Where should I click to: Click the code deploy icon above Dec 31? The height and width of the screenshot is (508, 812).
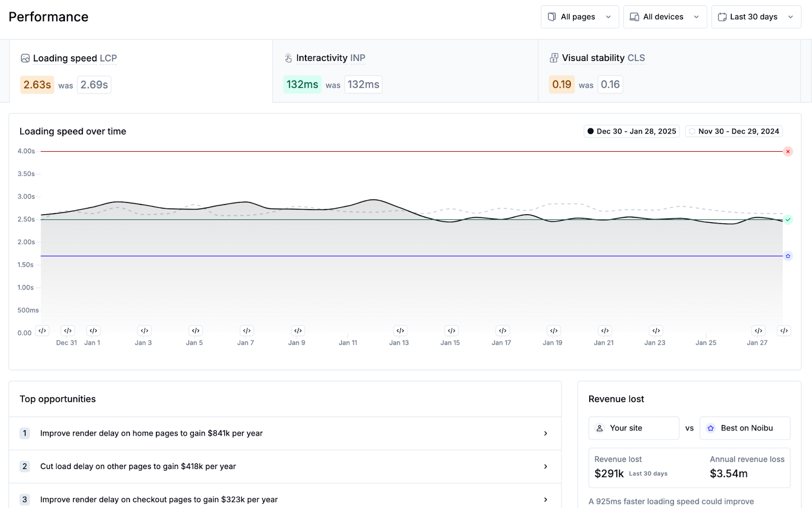(x=67, y=331)
